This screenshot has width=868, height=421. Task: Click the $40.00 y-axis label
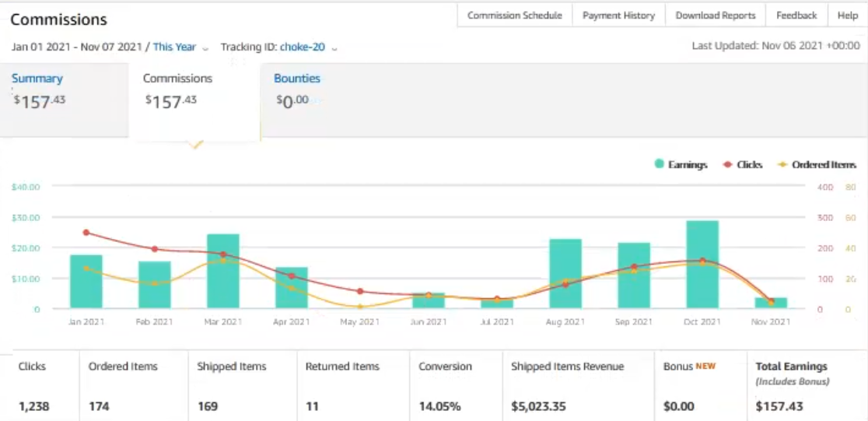pyautogui.click(x=26, y=188)
